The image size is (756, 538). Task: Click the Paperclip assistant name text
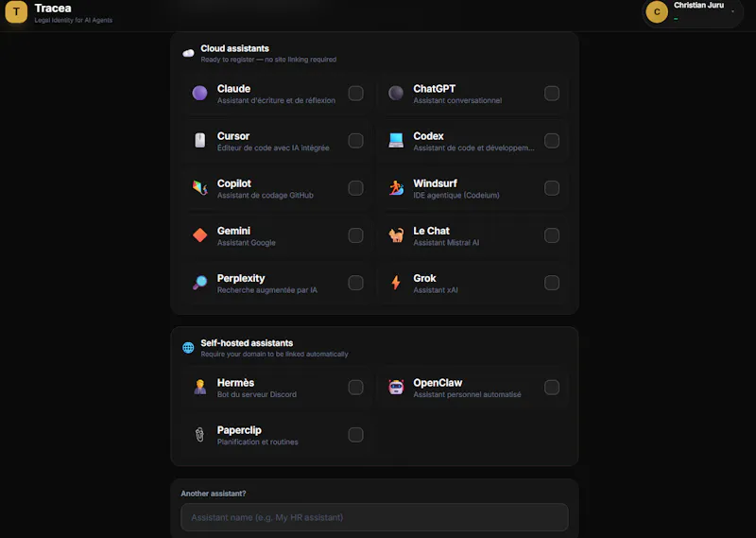point(239,430)
